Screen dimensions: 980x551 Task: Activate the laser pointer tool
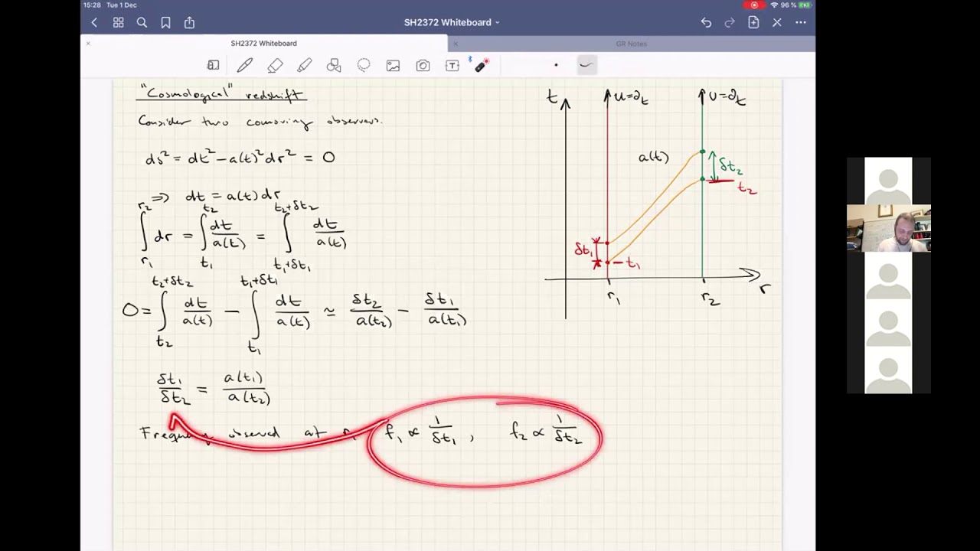point(481,65)
